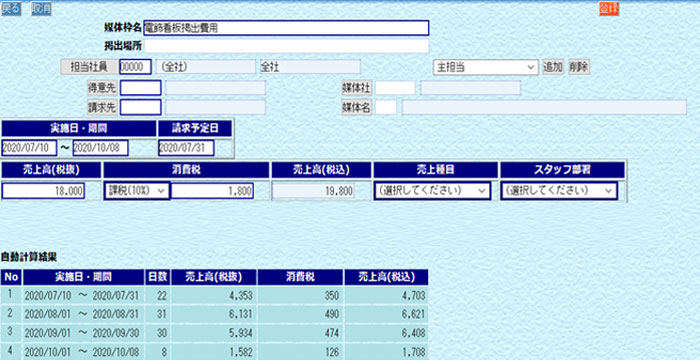
Task: Open the 課税(10%) tax dropdown
Action: point(137,191)
